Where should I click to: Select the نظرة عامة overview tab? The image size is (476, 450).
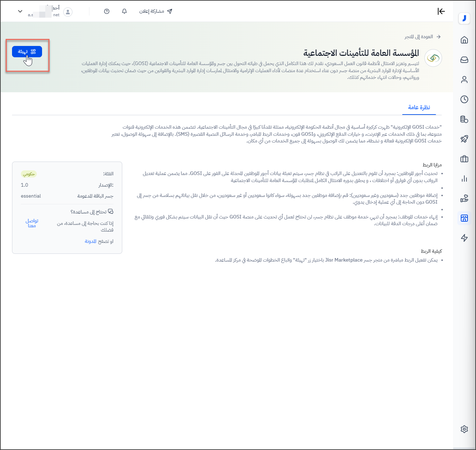tap(419, 107)
